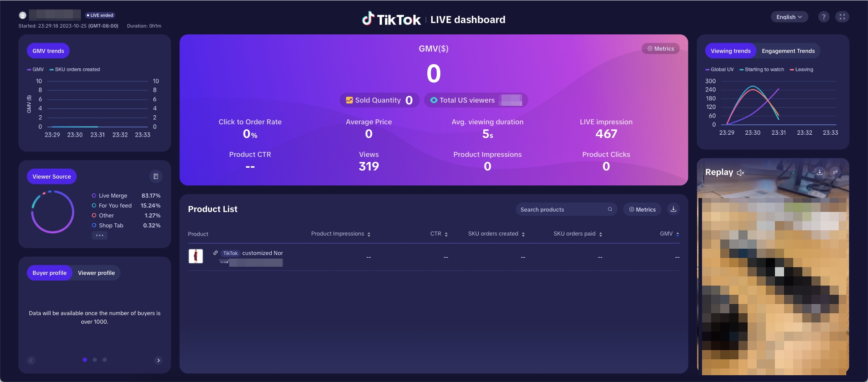The height and width of the screenshot is (382, 868).
Task: Toggle Other in Viewer Source legend
Action: [x=103, y=216]
